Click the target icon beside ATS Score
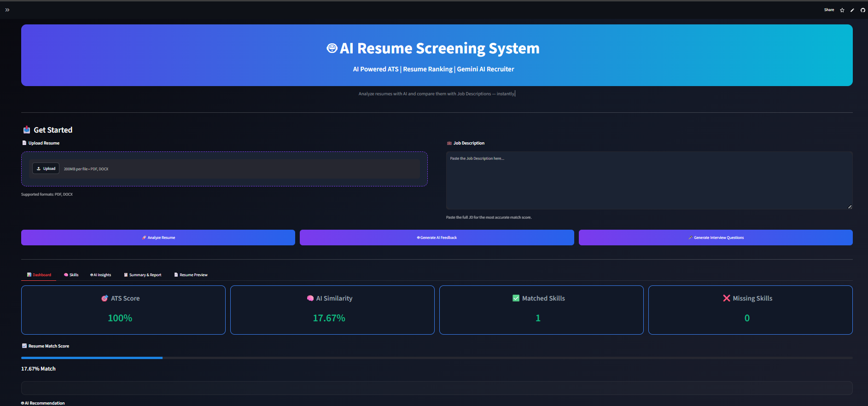The height and width of the screenshot is (406, 868). (x=105, y=298)
